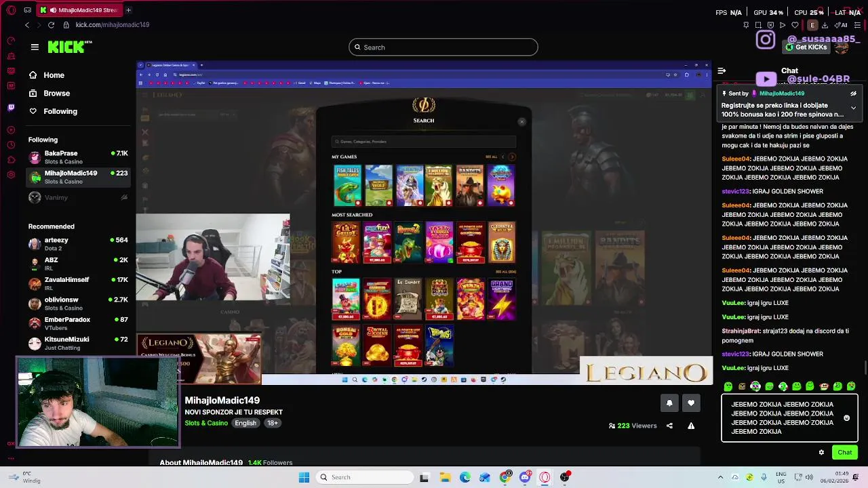Click the English language tag
868x488 pixels.
245,423
